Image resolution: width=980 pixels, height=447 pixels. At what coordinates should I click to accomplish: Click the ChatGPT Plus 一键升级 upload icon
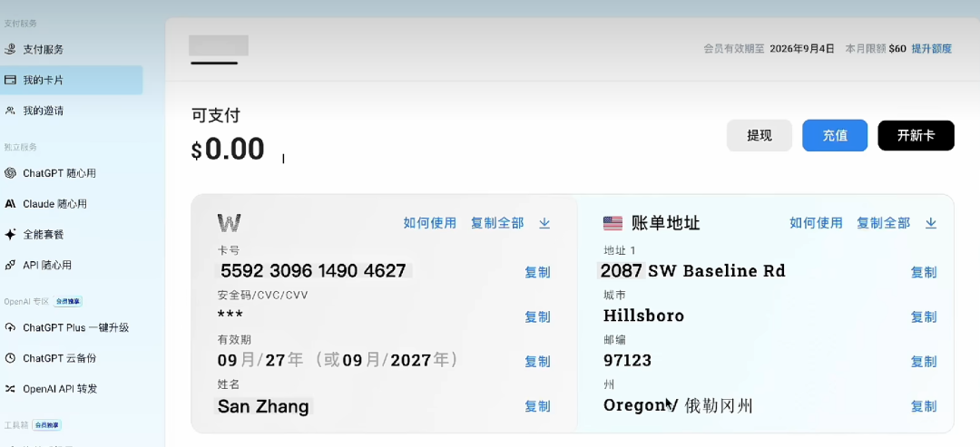pyautogui.click(x=10, y=327)
